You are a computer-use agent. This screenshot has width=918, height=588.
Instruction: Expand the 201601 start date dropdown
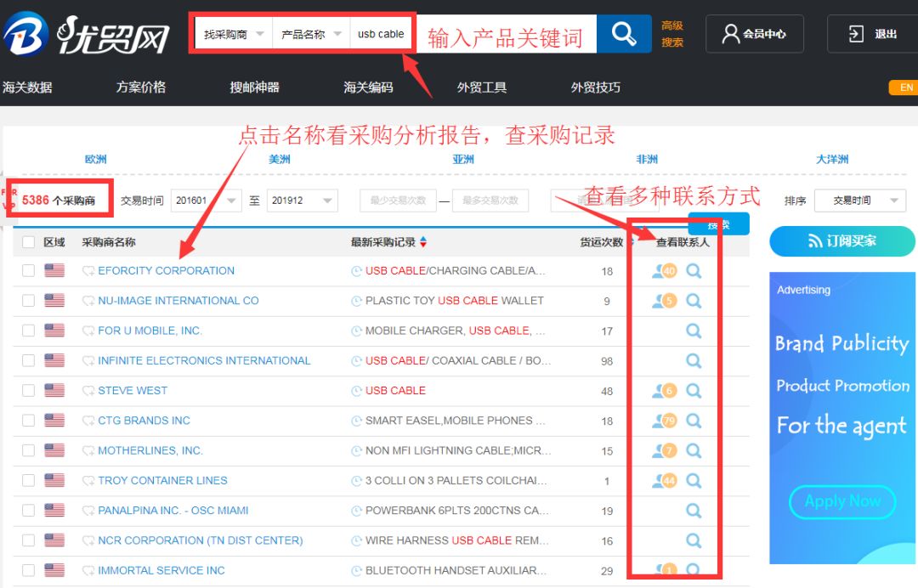point(207,200)
